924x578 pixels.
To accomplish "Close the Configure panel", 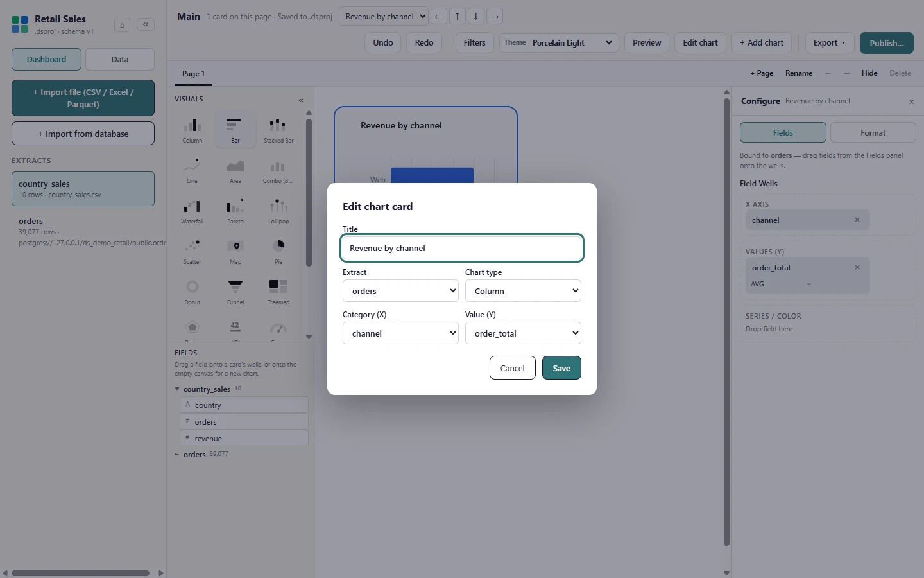I will point(911,101).
